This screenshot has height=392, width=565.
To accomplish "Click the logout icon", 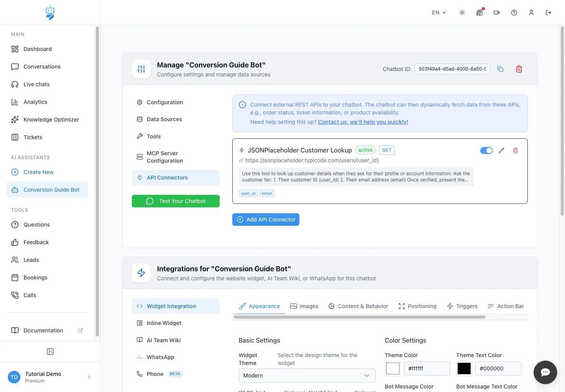I will [549, 13].
